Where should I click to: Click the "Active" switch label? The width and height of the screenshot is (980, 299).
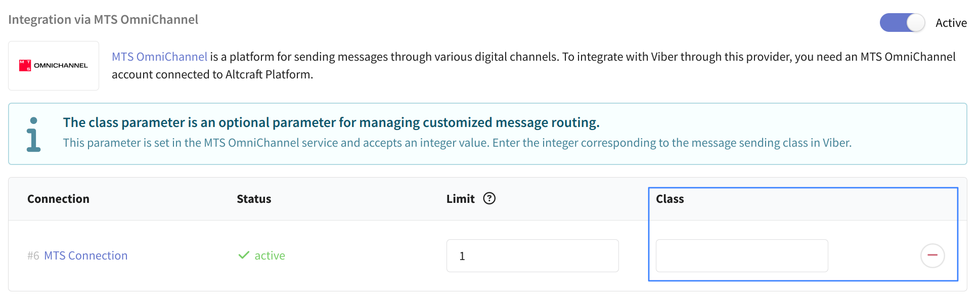coord(951,23)
